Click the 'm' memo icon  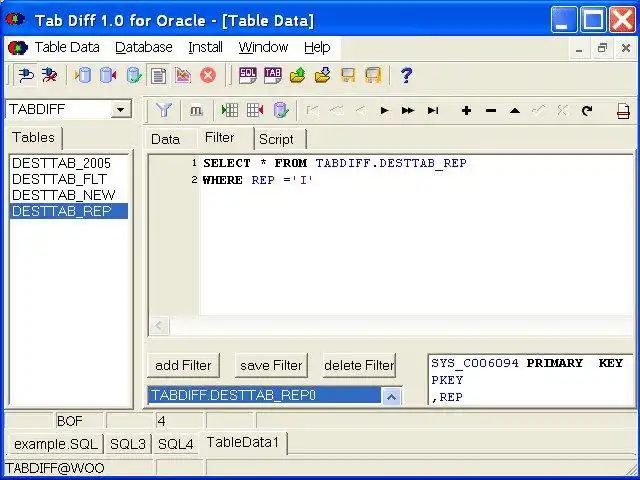(196, 110)
